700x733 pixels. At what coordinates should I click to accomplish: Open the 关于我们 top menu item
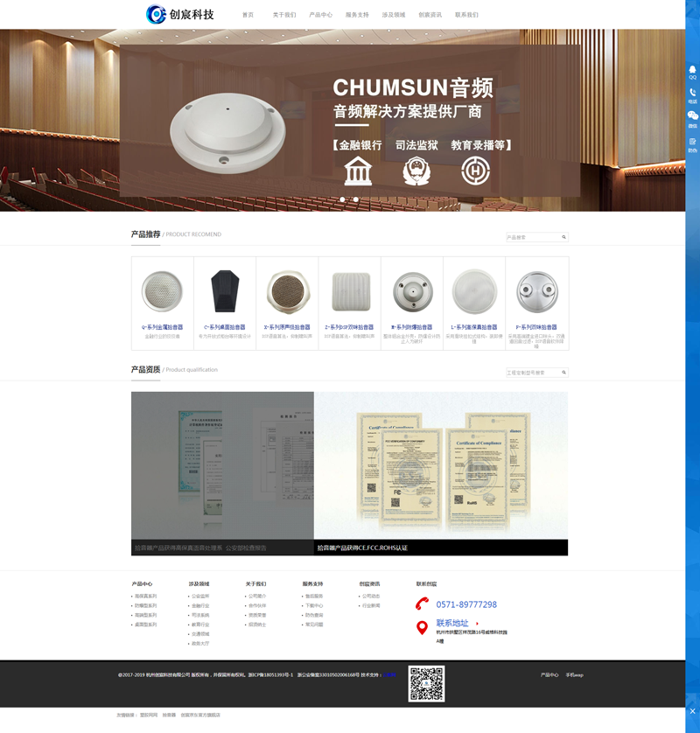pos(284,15)
